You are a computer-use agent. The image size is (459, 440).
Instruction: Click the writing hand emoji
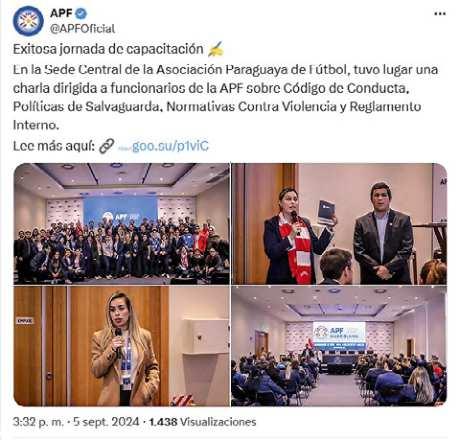pyautogui.click(x=215, y=50)
